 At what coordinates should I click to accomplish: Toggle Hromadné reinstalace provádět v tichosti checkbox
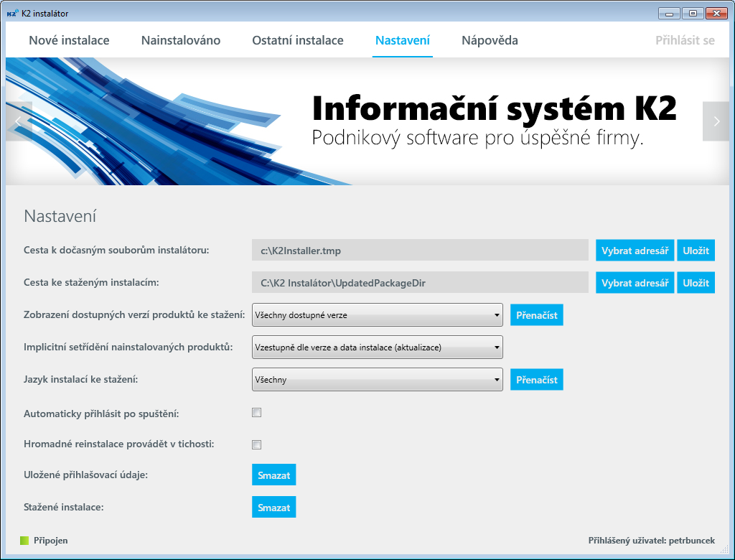click(256, 444)
